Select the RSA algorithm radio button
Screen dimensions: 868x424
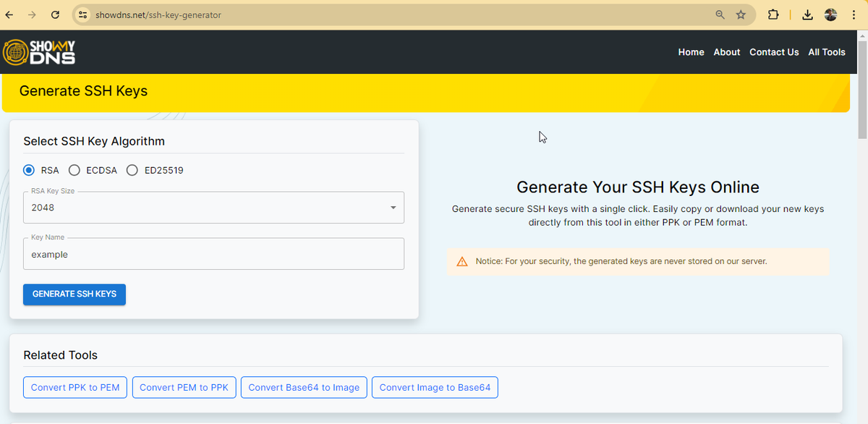(29, 171)
